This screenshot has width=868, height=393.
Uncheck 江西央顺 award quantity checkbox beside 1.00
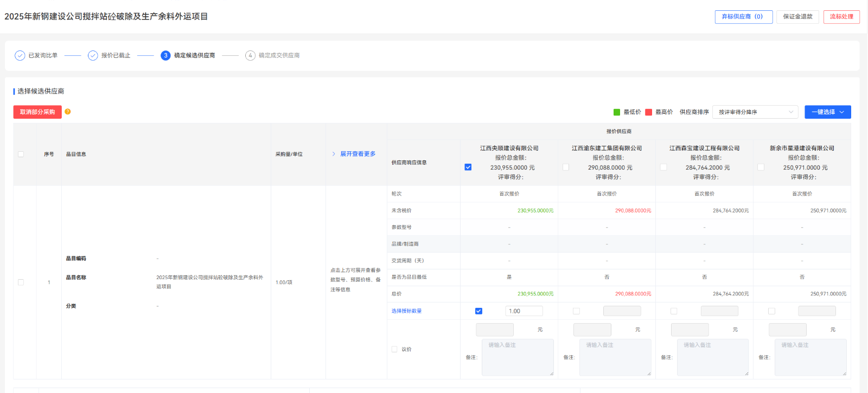(x=478, y=311)
